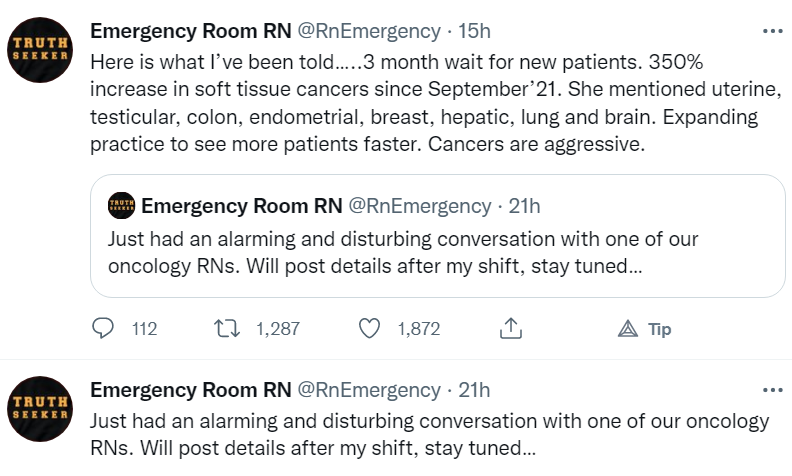Open more options on the 15h tweet

pyautogui.click(x=771, y=31)
